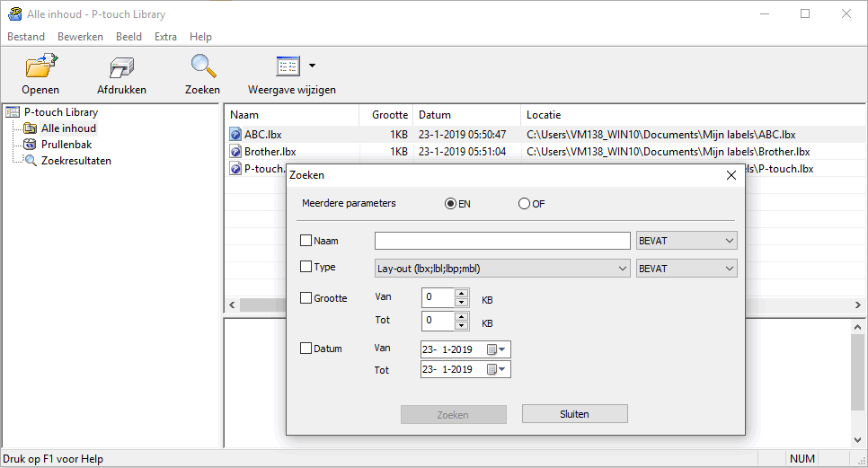Select the OF radio button
Viewport: 868px width, 468px height.
524,204
